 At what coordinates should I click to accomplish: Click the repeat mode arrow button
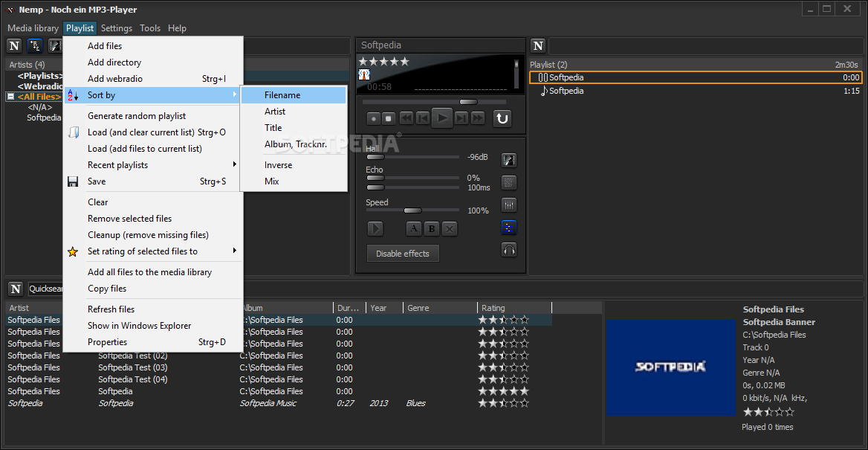pyautogui.click(x=502, y=118)
